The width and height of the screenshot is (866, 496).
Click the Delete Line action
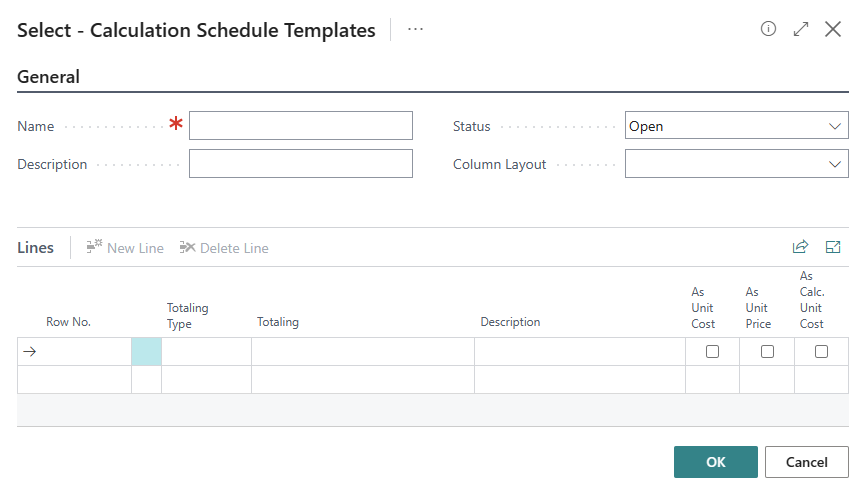(224, 248)
